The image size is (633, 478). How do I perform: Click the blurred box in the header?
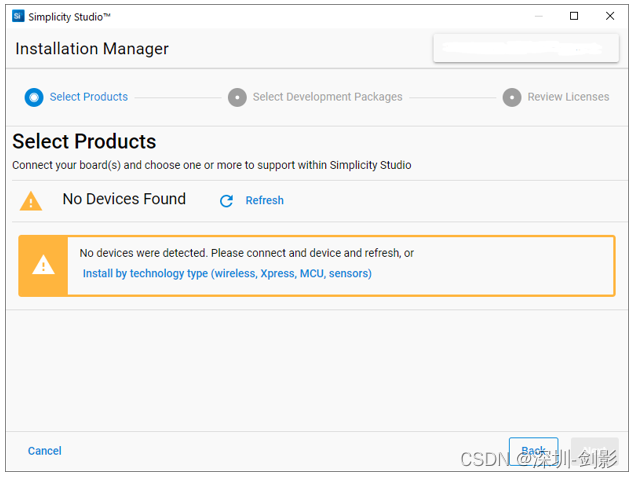tap(518, 47)
